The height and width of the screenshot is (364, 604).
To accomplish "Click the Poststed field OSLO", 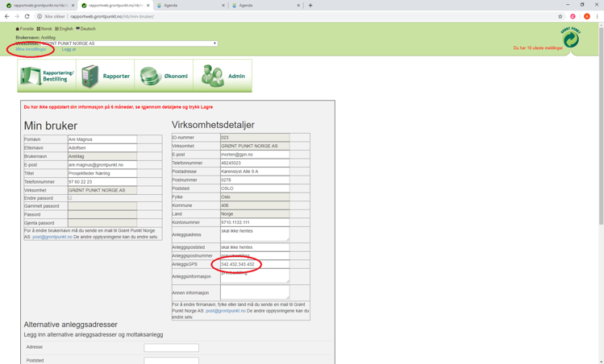I will (255, 188).
